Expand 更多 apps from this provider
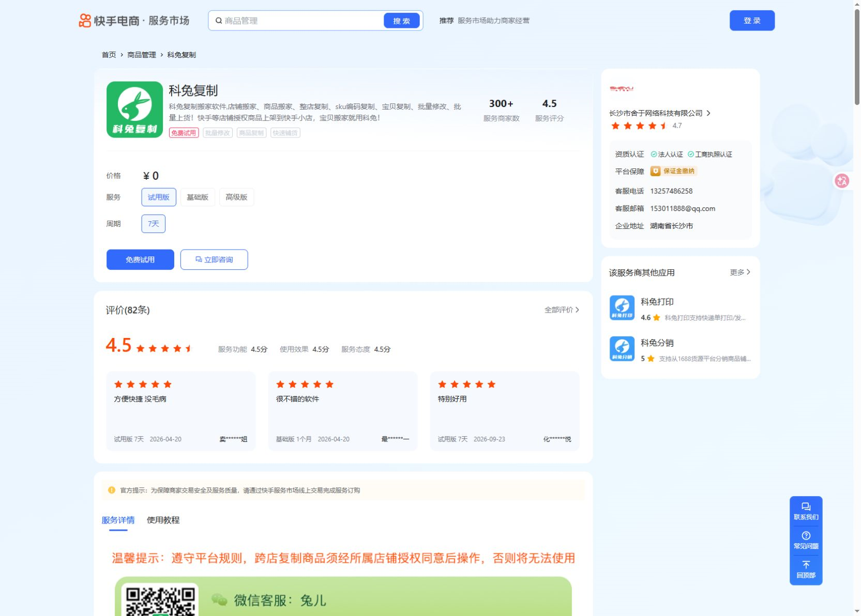Screen dimensions: 861x616 click(x=740, y=272)
